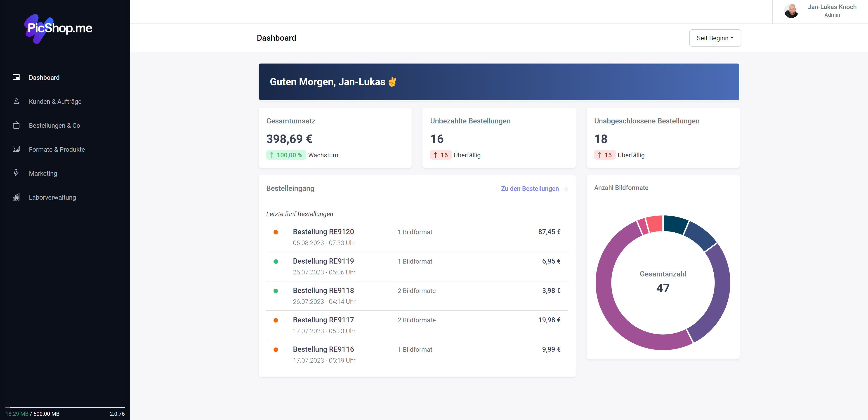
Task: Click the Formate & Produkte image icon
Action: (16, 149)
